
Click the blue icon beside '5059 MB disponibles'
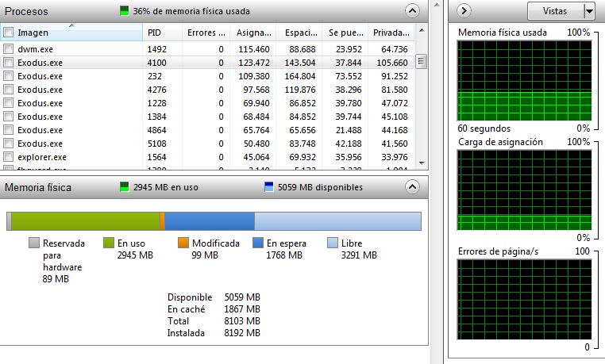[269, 188]
